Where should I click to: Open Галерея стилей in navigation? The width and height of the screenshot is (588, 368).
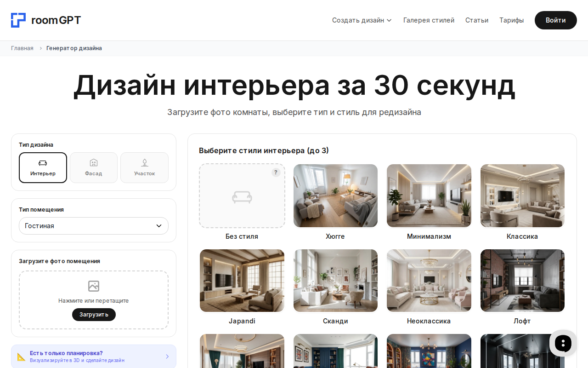pos(429,20)
